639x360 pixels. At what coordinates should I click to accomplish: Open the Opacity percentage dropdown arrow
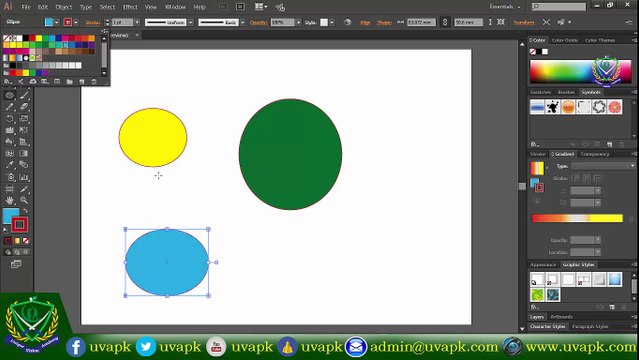(x=299, y=22)
